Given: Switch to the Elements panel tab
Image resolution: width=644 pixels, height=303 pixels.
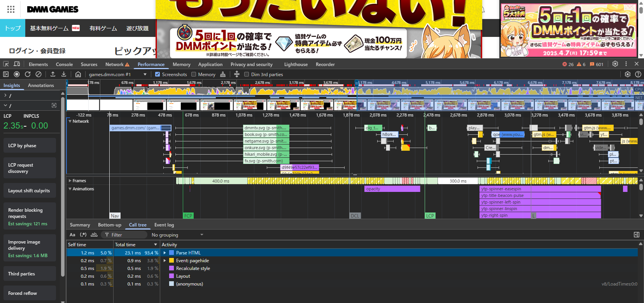Looking at the screenshot, I should click(38, 64).
